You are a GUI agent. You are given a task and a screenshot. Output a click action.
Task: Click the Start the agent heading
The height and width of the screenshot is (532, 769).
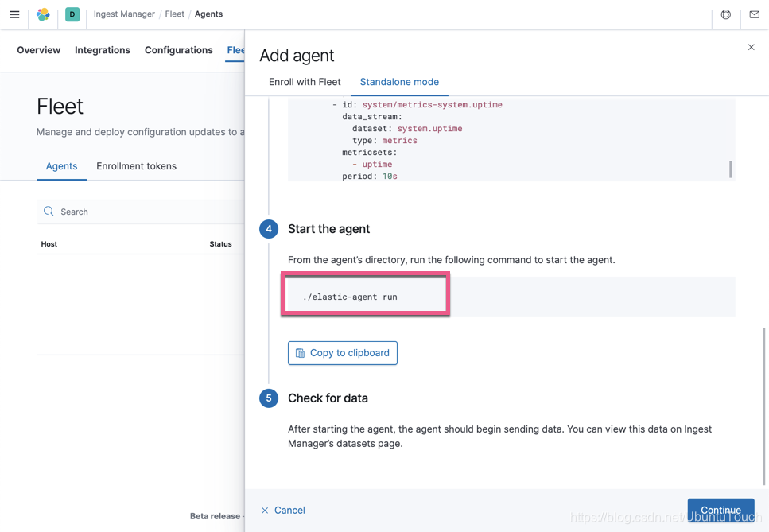click(328, 229)
